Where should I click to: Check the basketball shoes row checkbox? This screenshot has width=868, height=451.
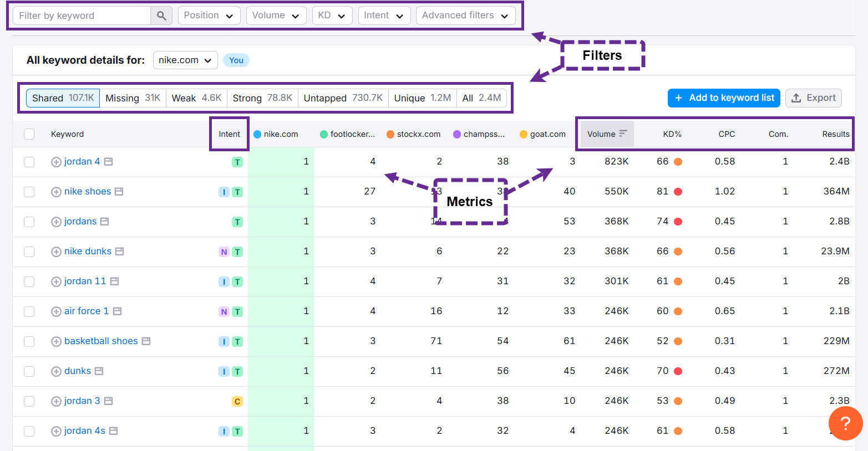click(29, 341)
